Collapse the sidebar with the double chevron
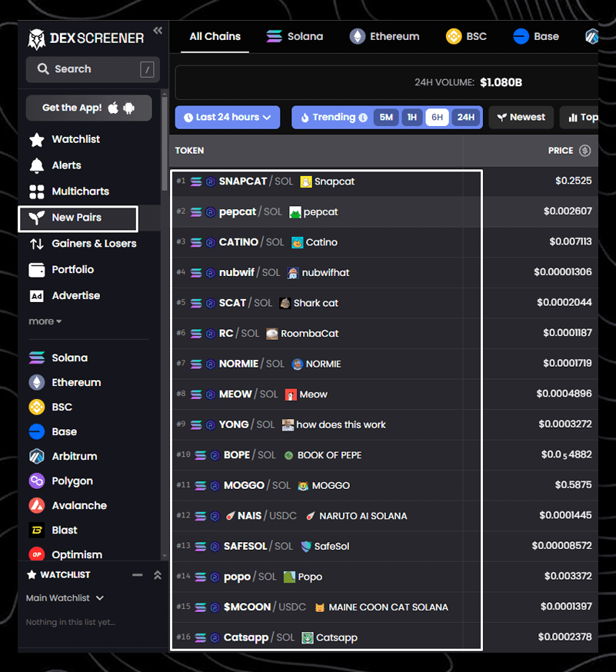This screenshot has width=616, height=672. pos(158,31)
